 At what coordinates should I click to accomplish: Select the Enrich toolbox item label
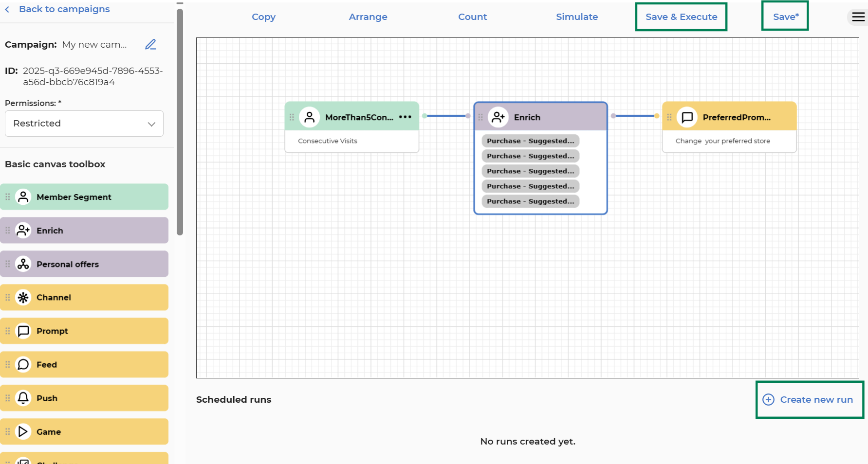tap(50, 231)
